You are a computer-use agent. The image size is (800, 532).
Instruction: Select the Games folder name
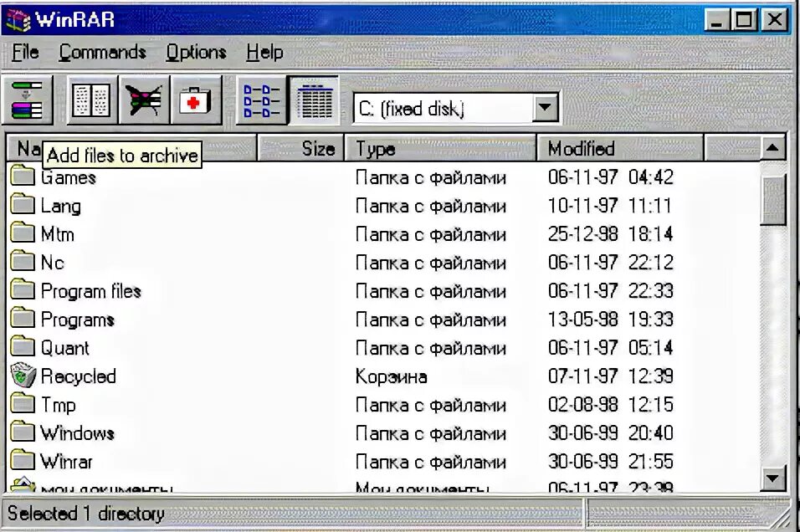pyautogui.click(x=69, y=177)
